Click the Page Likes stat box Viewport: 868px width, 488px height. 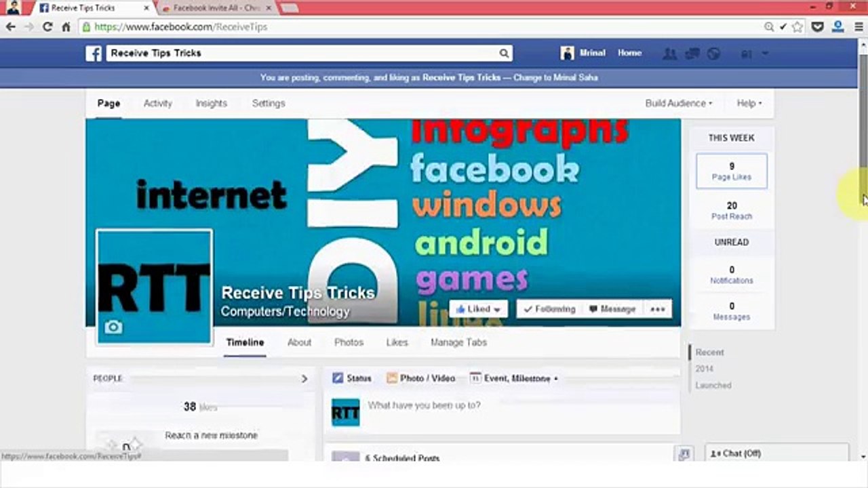732,171
